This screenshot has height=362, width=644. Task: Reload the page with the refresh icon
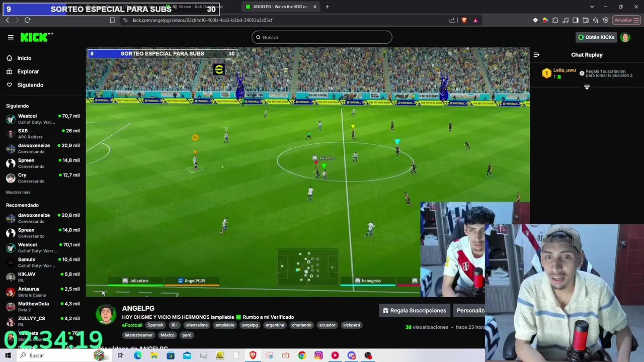[27, 20]
